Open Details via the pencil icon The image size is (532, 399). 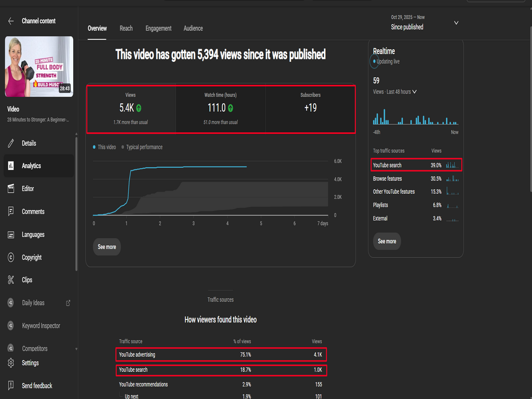pyautogui.click(x=11, y=143)
